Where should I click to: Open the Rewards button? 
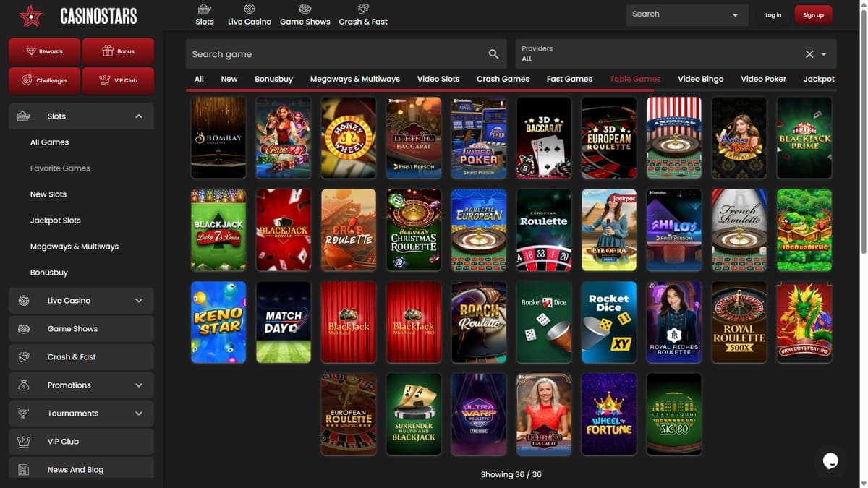click(45, 51)
